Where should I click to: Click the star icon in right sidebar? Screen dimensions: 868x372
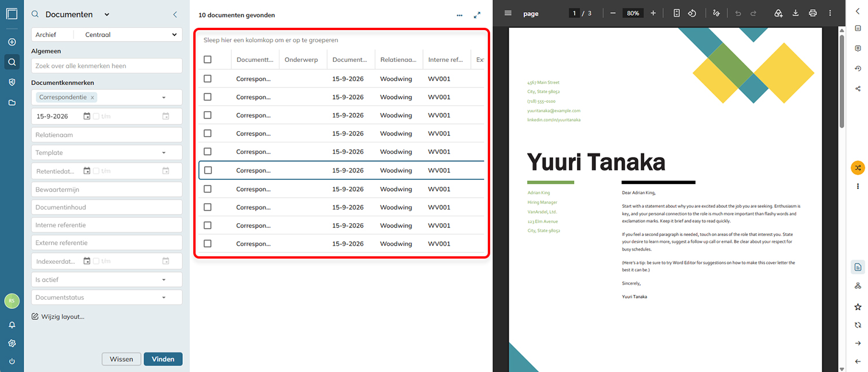coord(858,306)
